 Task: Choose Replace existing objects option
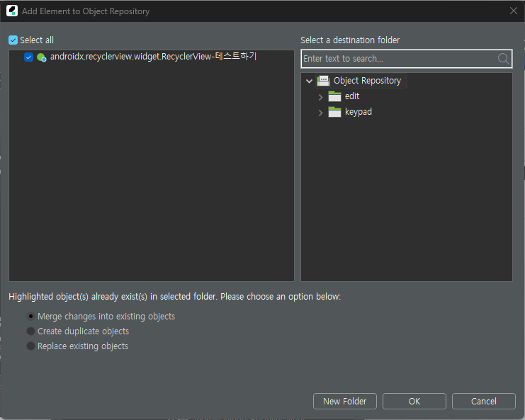point(30,346)
